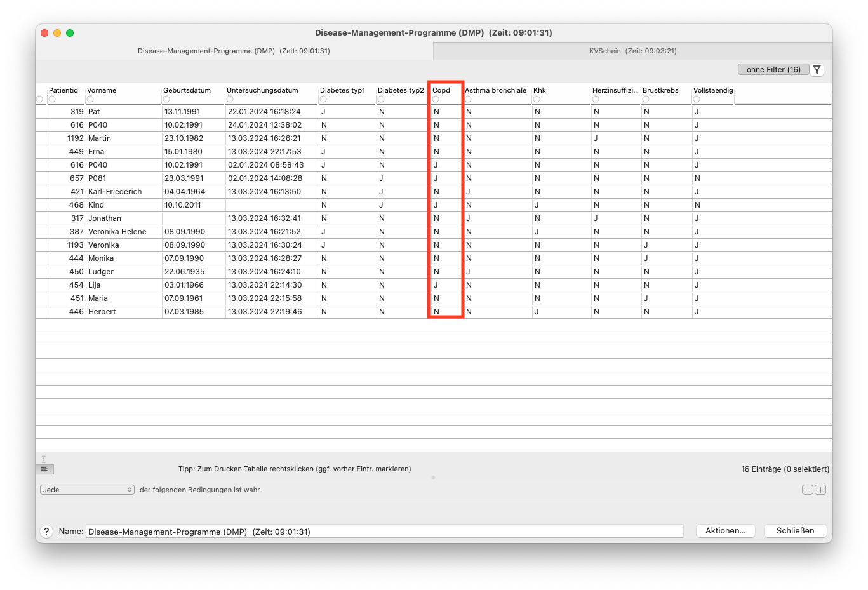Select the row for patient Jonathan

434,218
